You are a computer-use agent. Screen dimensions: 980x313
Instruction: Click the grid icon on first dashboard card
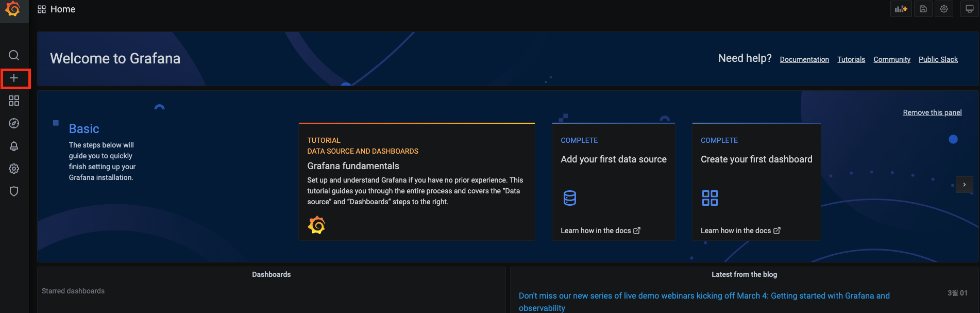tap(710, 198)
